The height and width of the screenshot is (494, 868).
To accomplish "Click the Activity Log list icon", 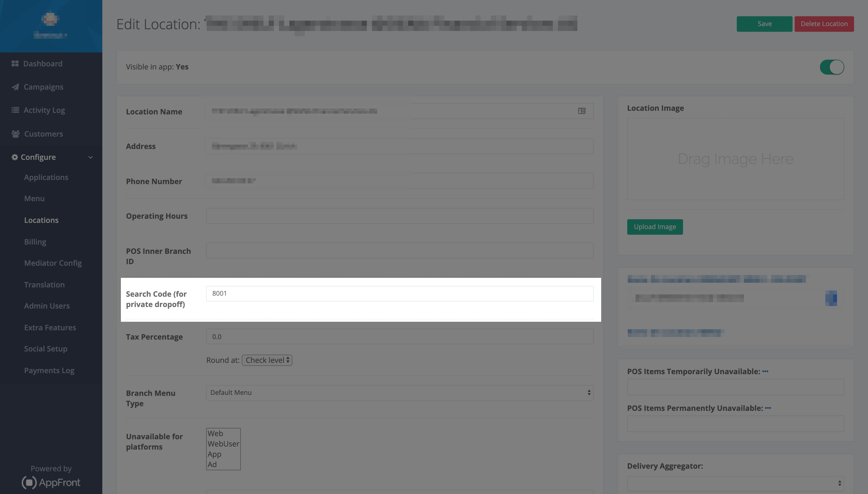I will tap(15, 110).
